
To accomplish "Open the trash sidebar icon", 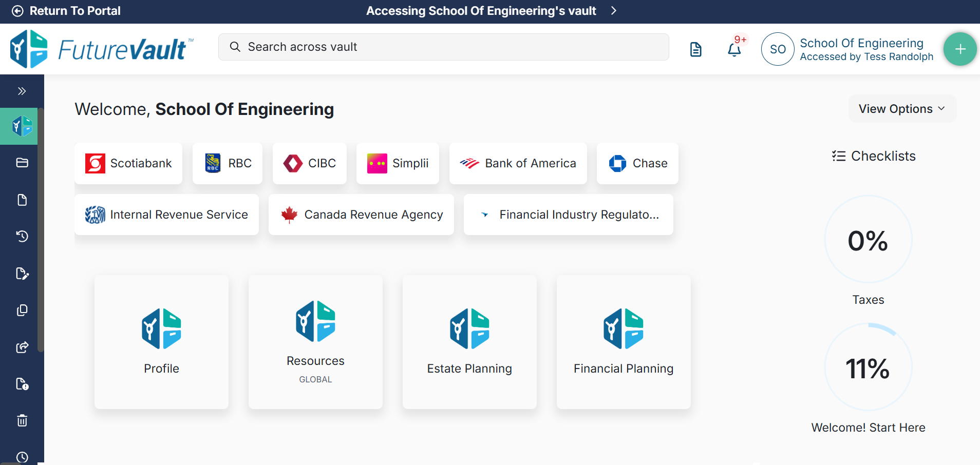I will tap(22, 420).
